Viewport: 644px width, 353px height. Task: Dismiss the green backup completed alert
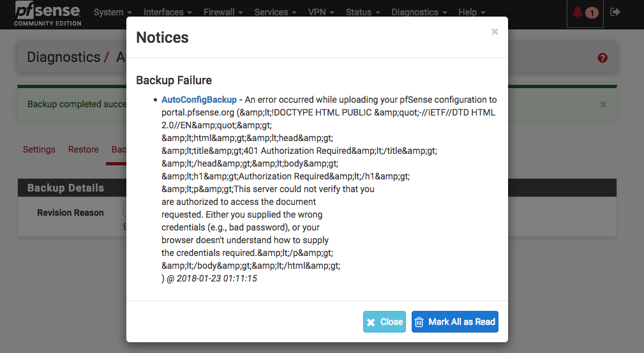click(x=603, y=104)
